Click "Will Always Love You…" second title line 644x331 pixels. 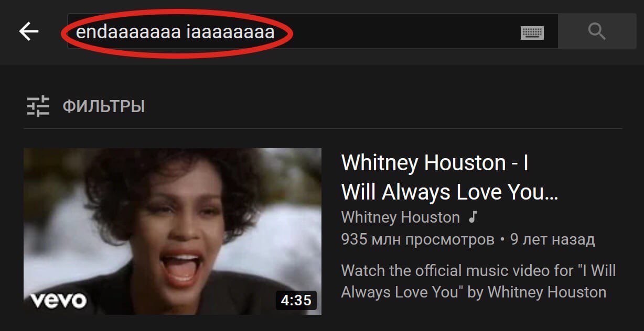click(449, 192)
